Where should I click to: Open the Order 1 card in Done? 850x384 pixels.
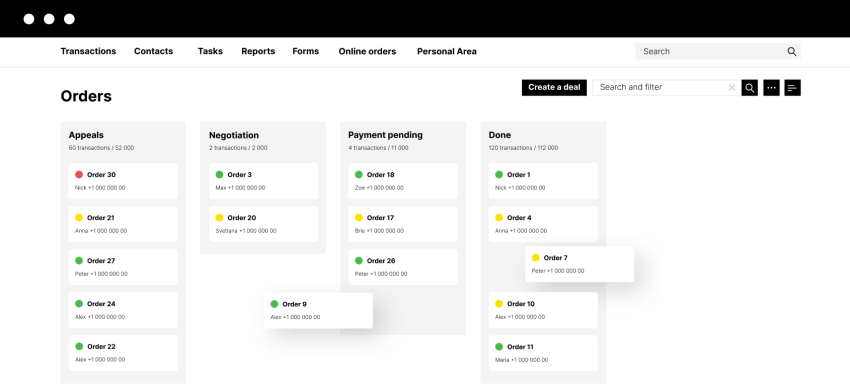543,181
